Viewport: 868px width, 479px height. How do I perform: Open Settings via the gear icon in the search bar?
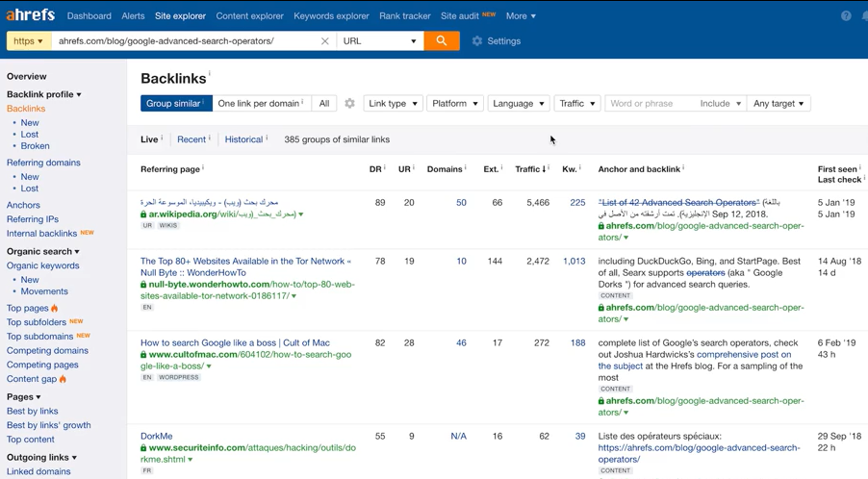(477, 41)
